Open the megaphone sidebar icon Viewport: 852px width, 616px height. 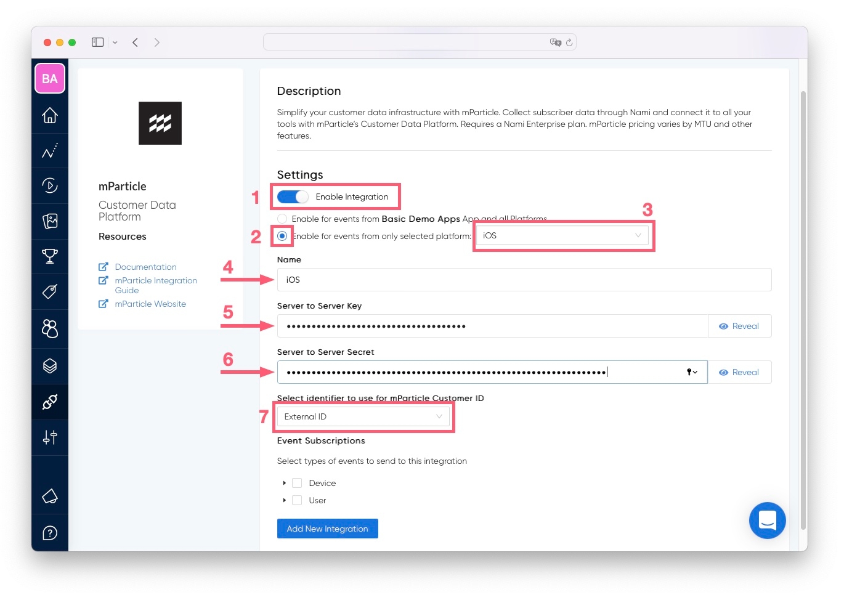[x=50, y=496]
